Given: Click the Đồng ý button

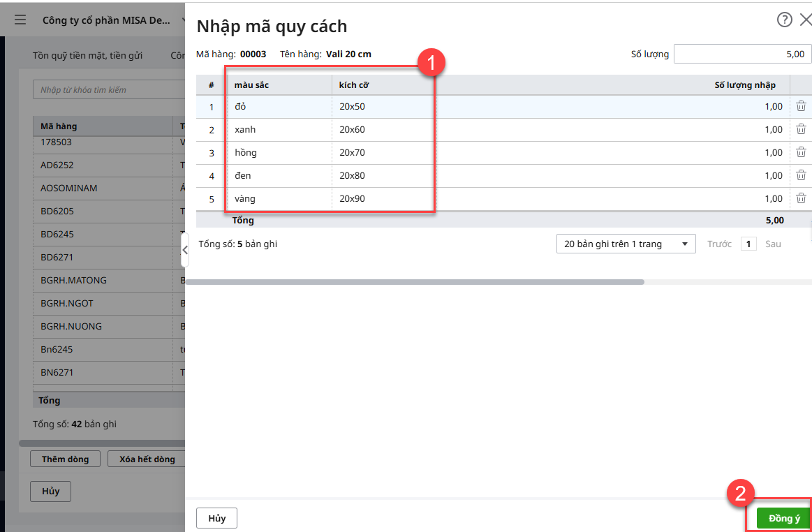Looking at the screenshot, I should 783,518.
